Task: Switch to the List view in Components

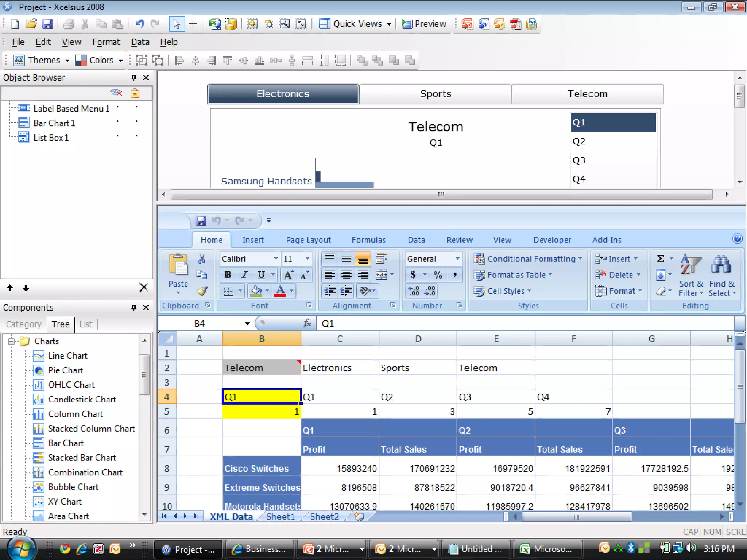Action: pos(86,324)
